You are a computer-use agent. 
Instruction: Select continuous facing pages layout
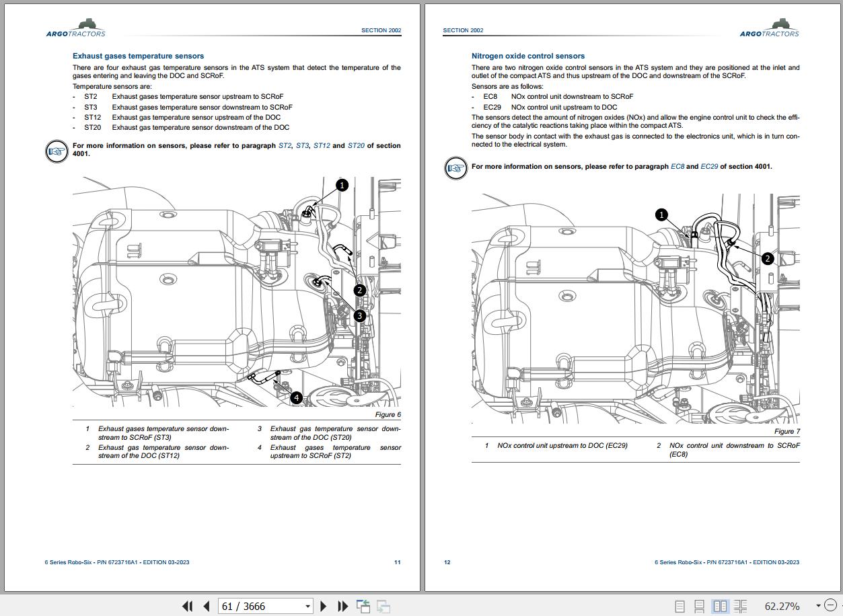(740, 606)
